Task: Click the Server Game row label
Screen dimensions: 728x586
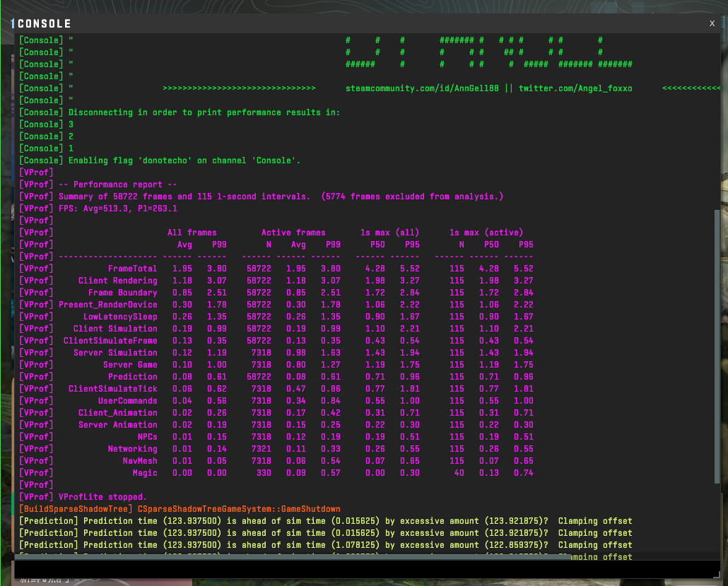Action: (130, 365)
